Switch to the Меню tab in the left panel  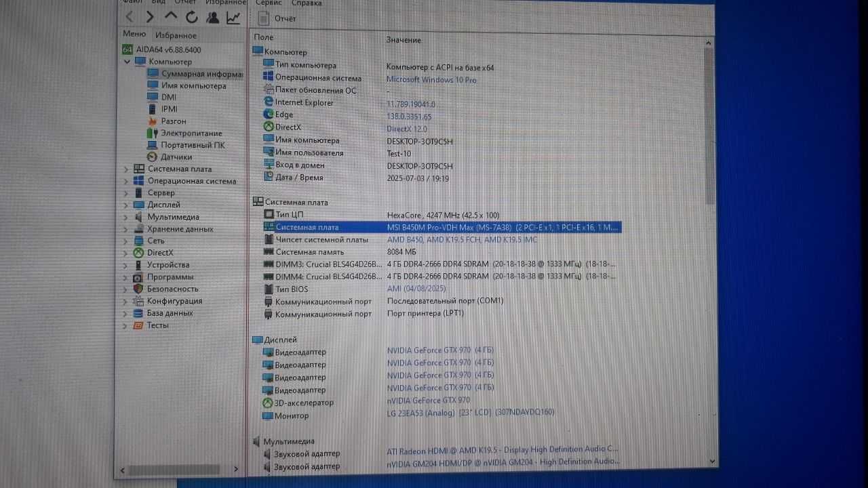point(134,34)
